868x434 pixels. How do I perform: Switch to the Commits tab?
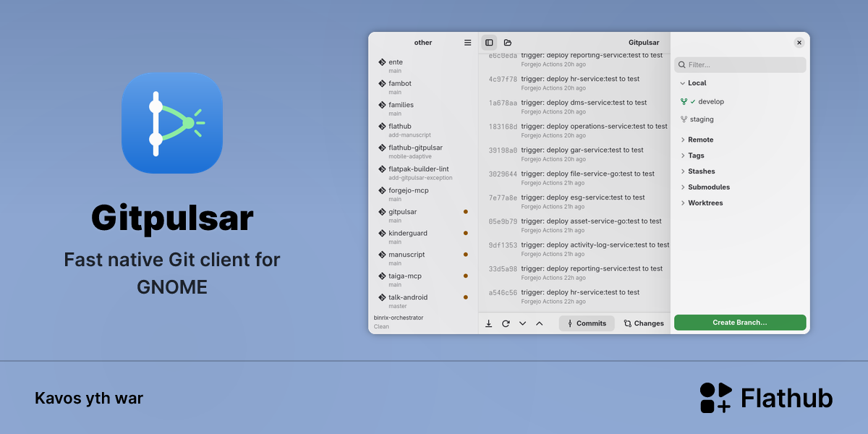point(587,323)
